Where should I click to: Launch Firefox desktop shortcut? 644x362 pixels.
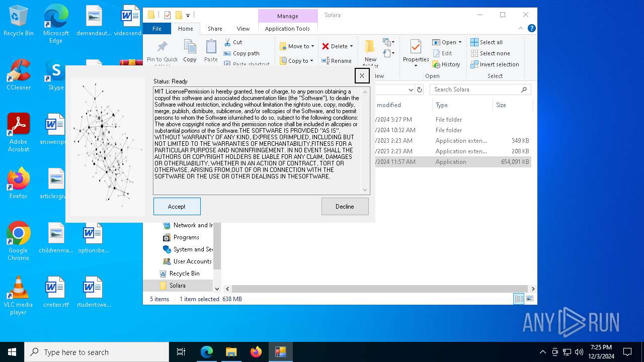click(19, 184)
